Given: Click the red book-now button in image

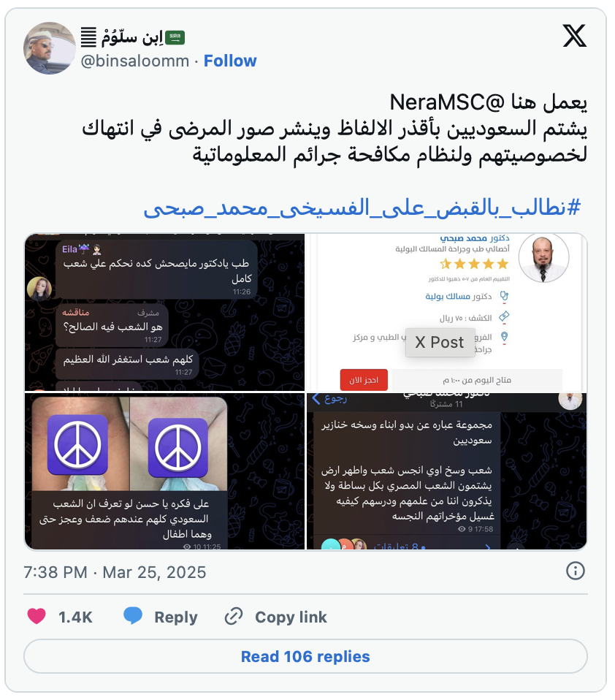Looking at the screenshot, I should click(364, 380).
